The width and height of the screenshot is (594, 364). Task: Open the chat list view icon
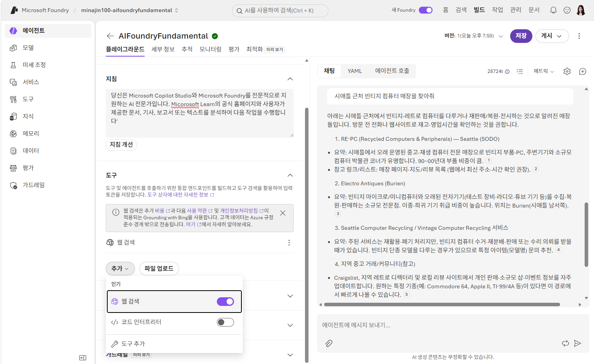coord(520,71)
